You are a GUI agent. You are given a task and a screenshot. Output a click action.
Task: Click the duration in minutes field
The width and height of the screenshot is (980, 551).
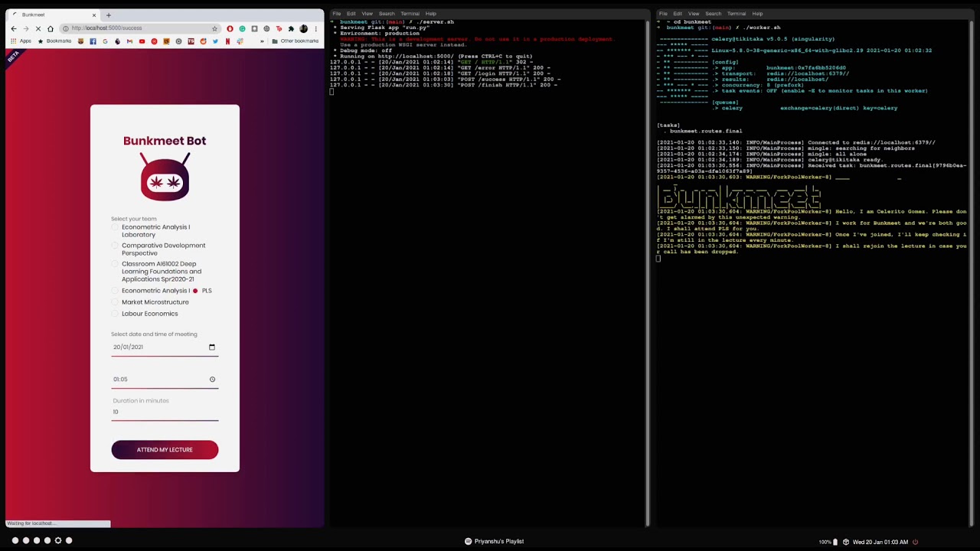165,412
